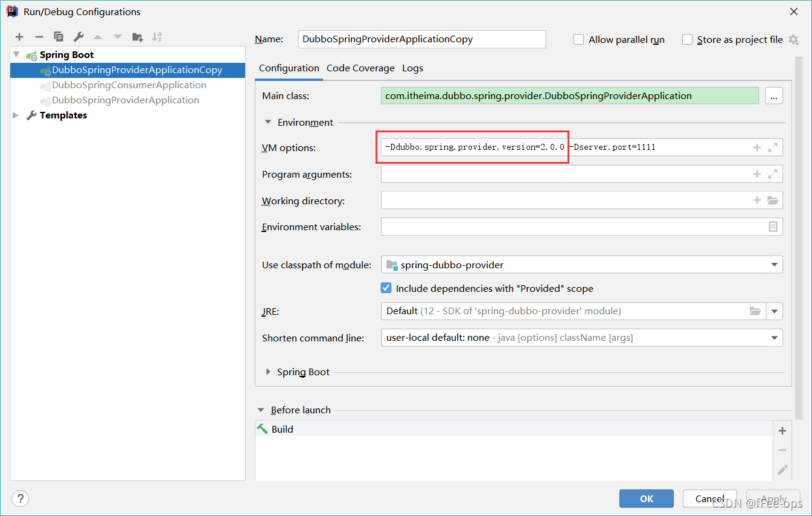The image size is (812, 516).
Task: Move configuration up arrow
Action: pos(98,37)
